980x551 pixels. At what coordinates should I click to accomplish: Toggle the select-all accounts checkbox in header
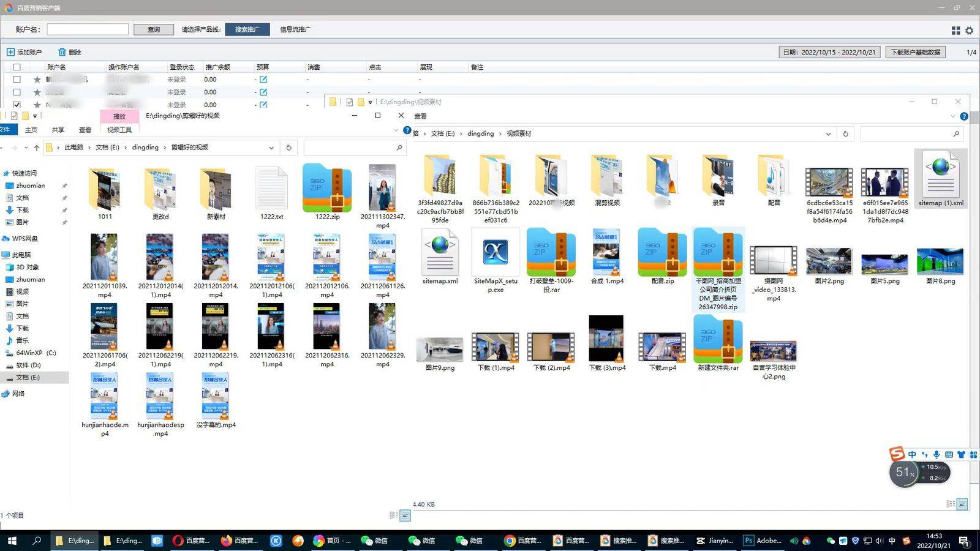tap(17, 67)
